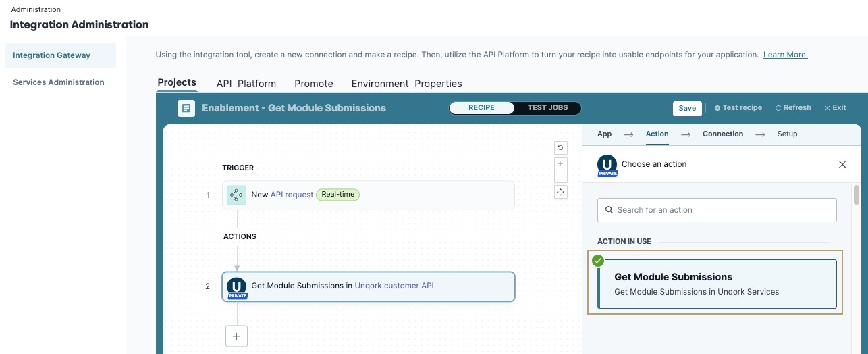
Task: Click the Integration Administration heading
Action: (79, 25)
